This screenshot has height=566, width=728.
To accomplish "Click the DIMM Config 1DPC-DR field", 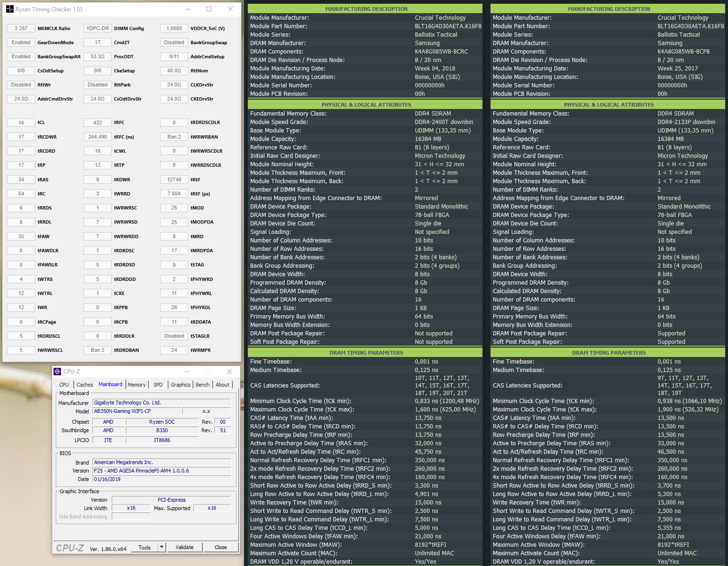I will point(98,28).
